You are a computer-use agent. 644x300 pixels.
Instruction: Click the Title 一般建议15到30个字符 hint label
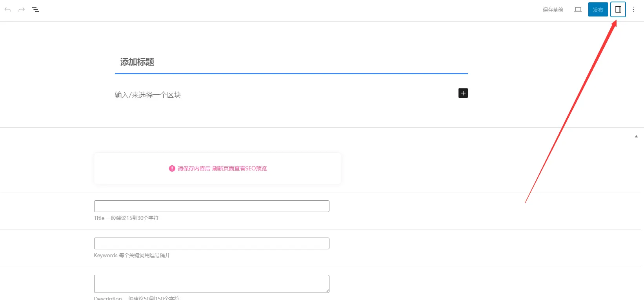pyautogui.click(x=126, y=218)
